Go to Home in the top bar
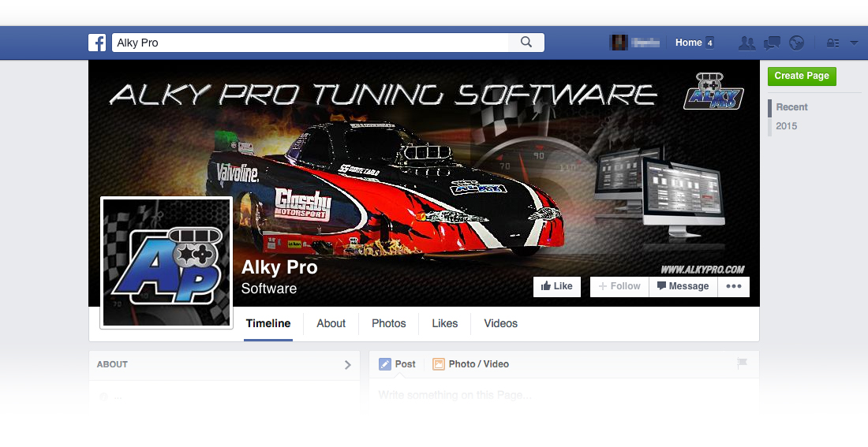The image size is (868, 447). (x=689, y=43)
